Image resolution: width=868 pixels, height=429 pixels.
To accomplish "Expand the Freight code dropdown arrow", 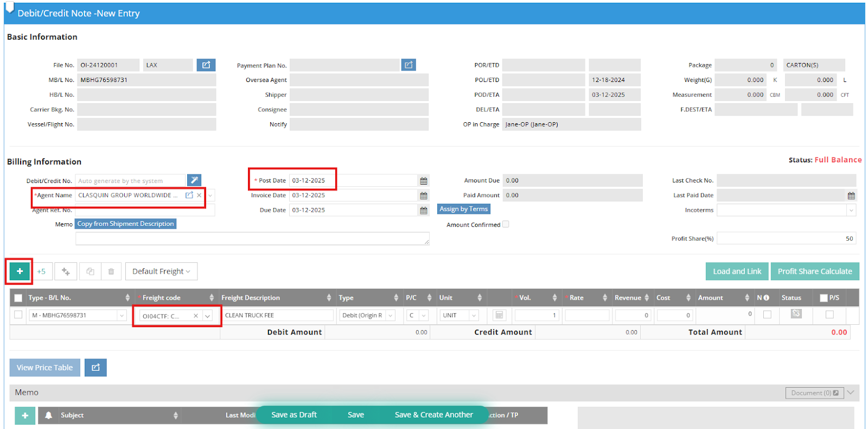I will coord(208,316).
